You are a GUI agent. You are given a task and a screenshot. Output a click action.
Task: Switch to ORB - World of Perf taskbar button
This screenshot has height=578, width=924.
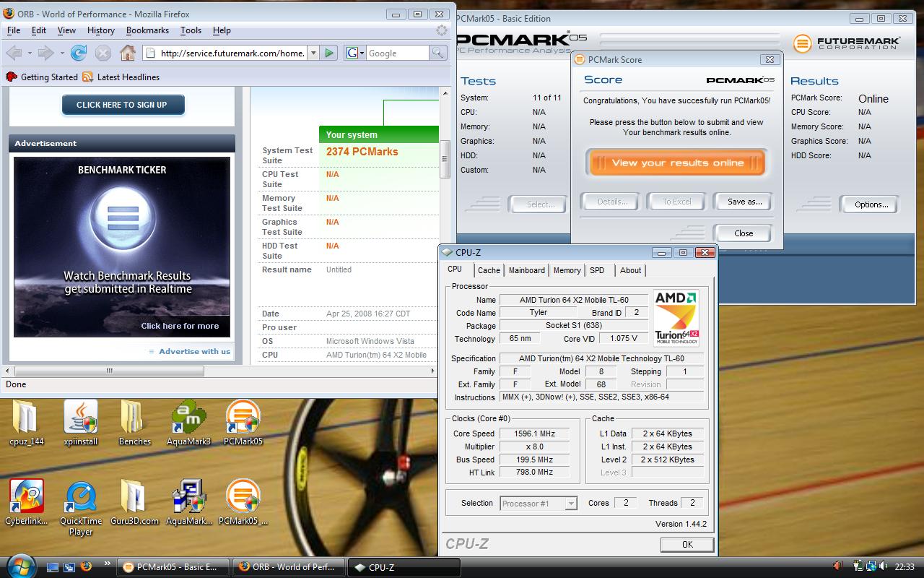tap(288, 567)
